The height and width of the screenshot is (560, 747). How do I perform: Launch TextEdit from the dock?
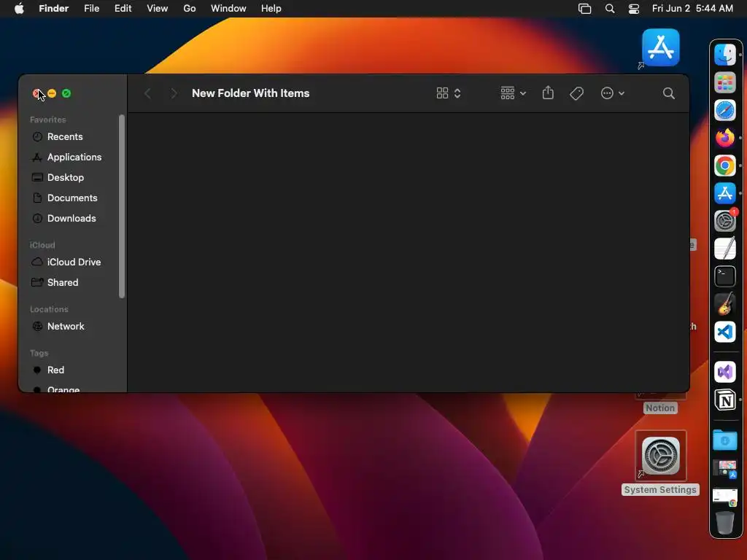724,249
